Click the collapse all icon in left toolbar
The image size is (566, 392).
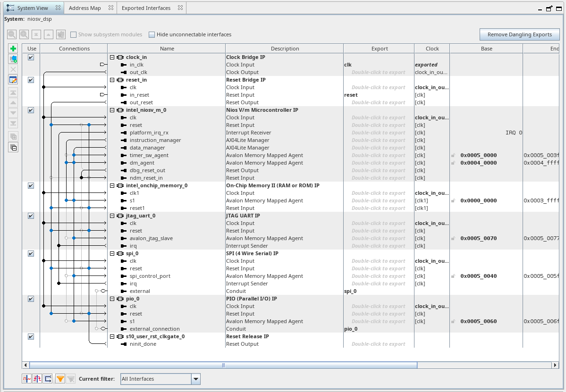(13, 148)
